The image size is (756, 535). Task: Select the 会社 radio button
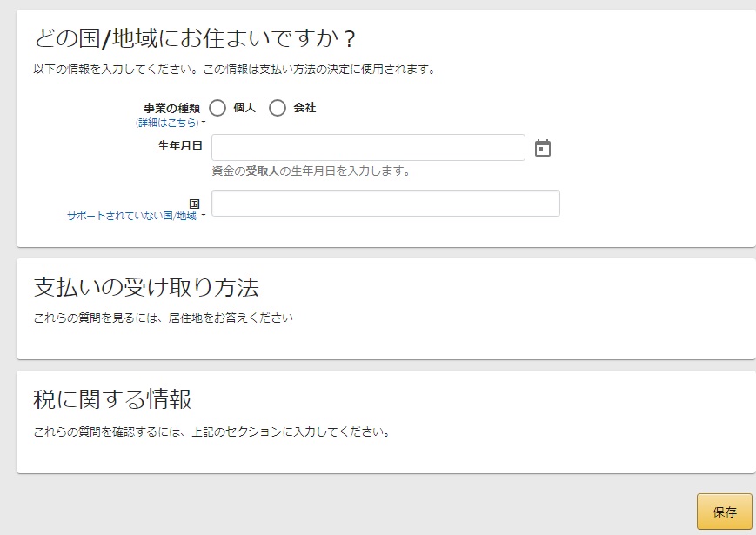coord(278,108)
